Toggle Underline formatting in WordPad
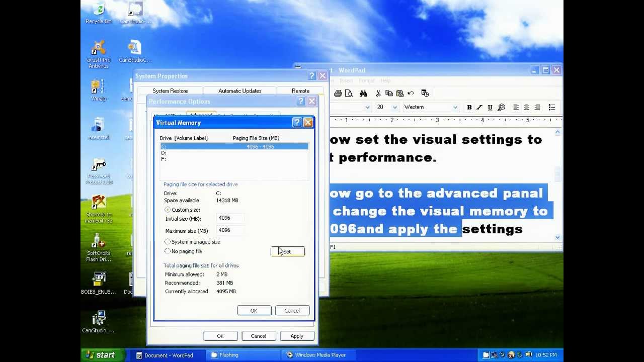 [490, 107]
